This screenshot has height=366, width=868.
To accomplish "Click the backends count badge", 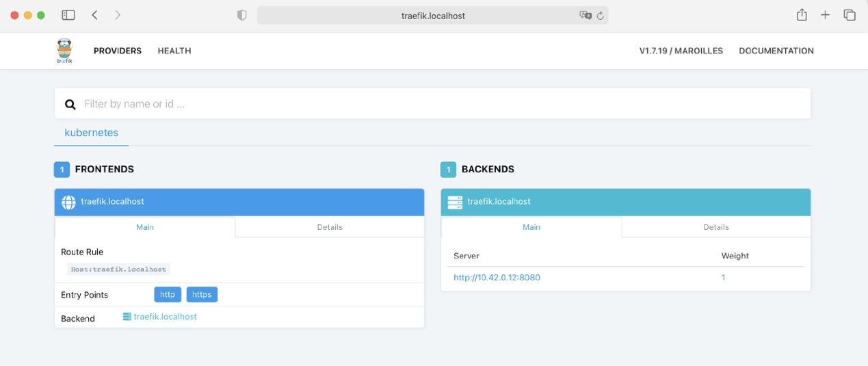I will point(448,169).
